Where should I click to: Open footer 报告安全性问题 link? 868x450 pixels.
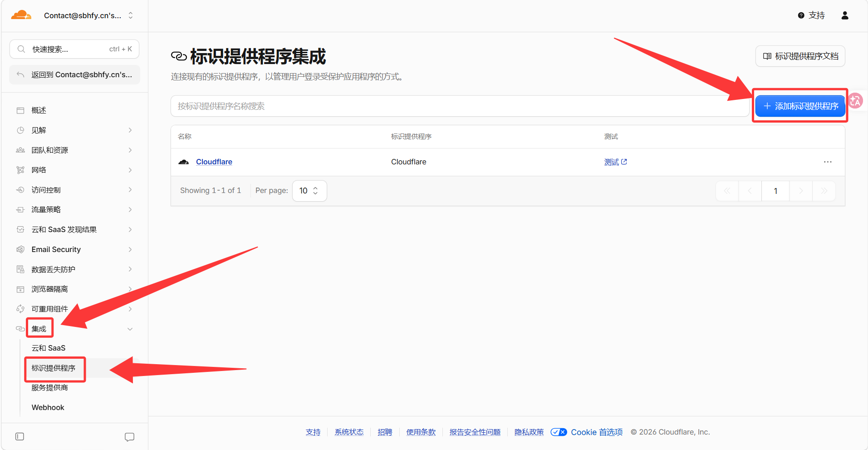(475, 432)
